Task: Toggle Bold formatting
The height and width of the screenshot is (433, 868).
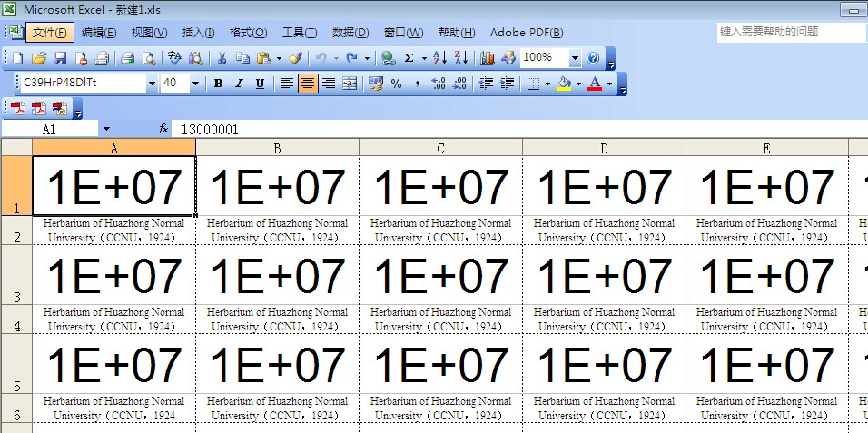Action: click(x=218, y=84)
